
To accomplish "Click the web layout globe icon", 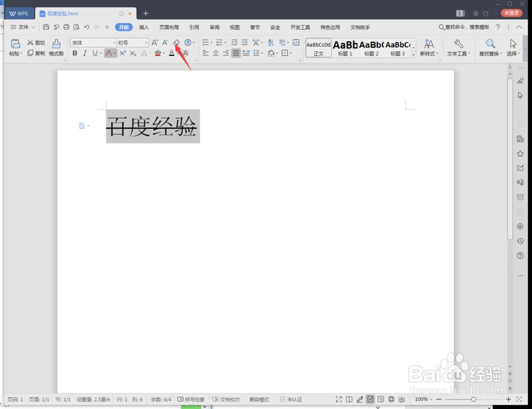I will coord(391,399).
